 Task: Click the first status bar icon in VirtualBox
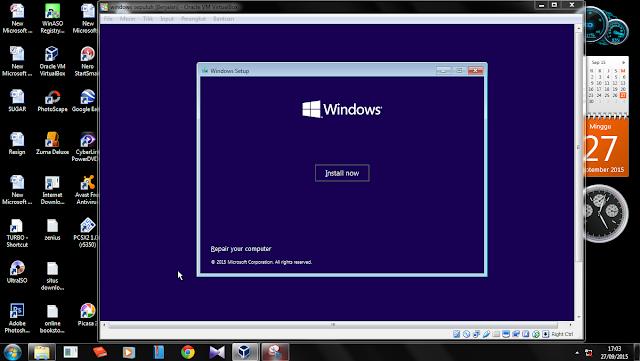tap(457, 334)
